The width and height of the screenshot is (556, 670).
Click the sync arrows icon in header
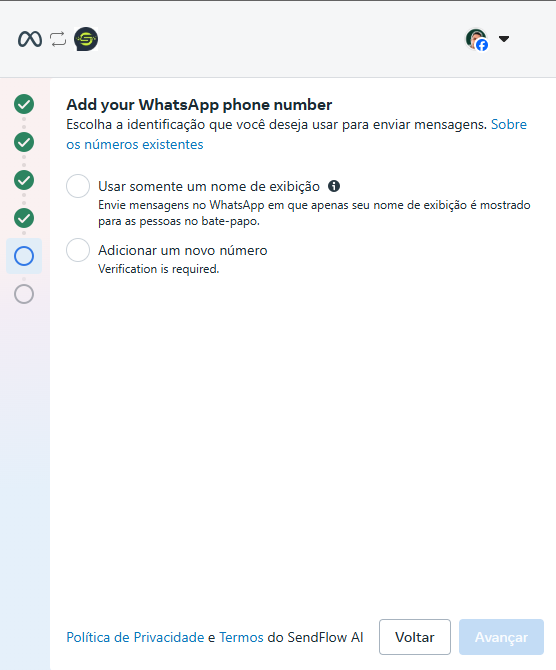click(58, 39)
